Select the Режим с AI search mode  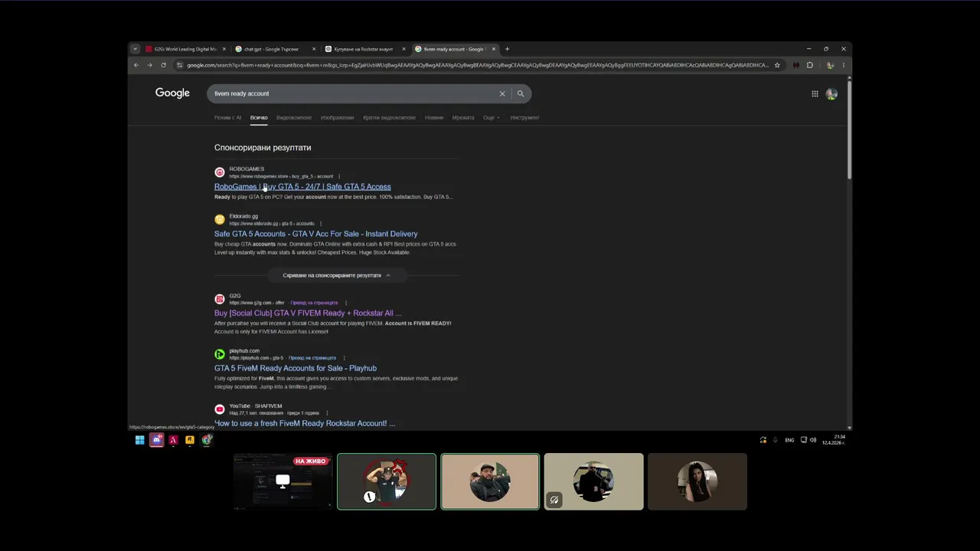coord(227,118)
